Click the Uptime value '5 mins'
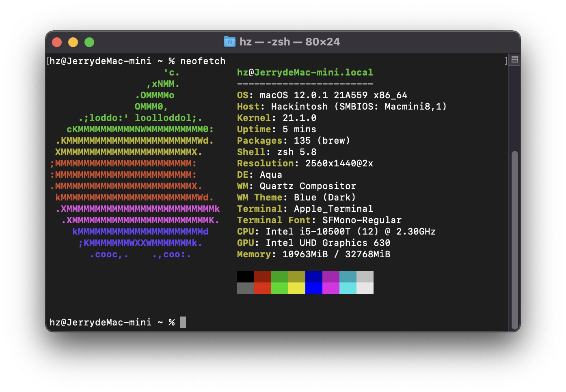The height and width of the screenshot is (392, 566). [299, 129]
